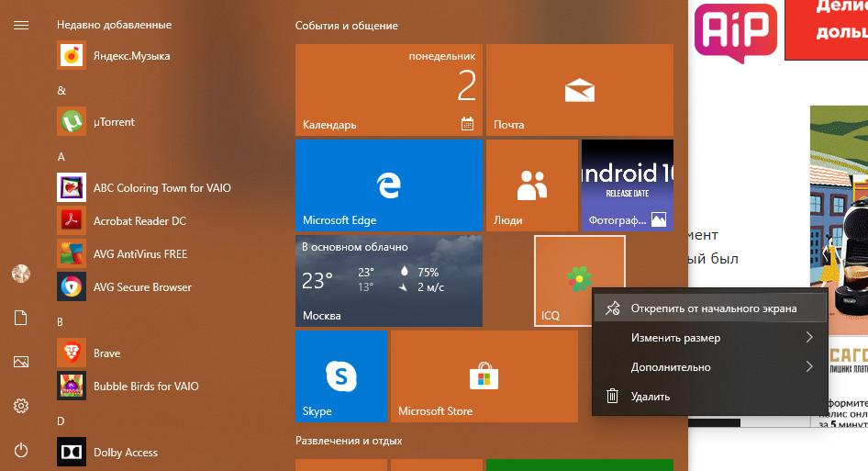Launch Bubble Birds for VAIO icon

[72, 386]
